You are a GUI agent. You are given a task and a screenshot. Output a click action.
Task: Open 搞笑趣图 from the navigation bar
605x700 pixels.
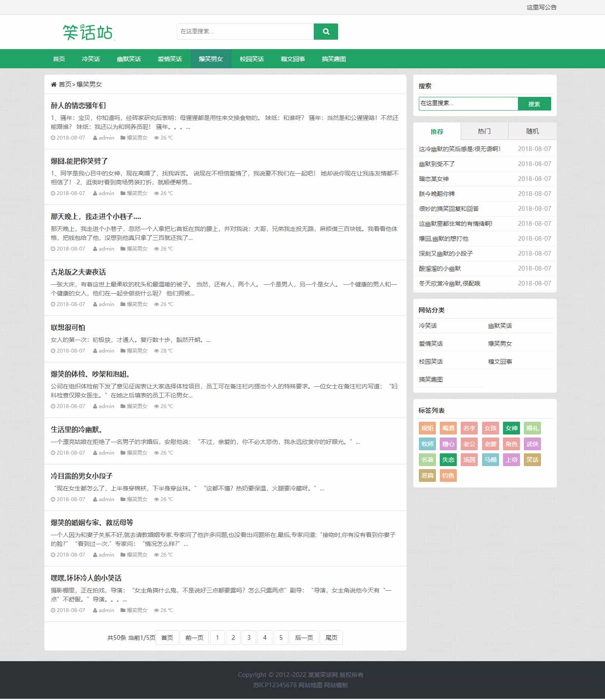click(x=334, y=59)
